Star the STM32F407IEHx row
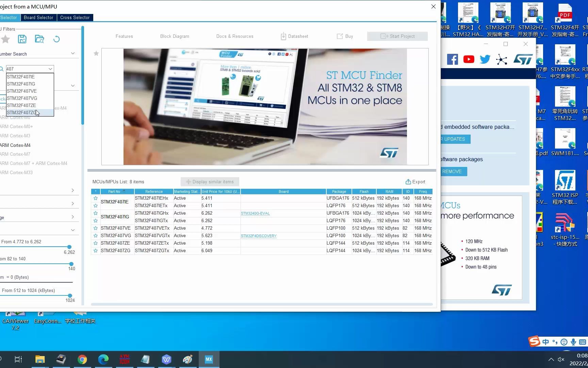The height and width of the screenshot is (368, 588). 96,198
